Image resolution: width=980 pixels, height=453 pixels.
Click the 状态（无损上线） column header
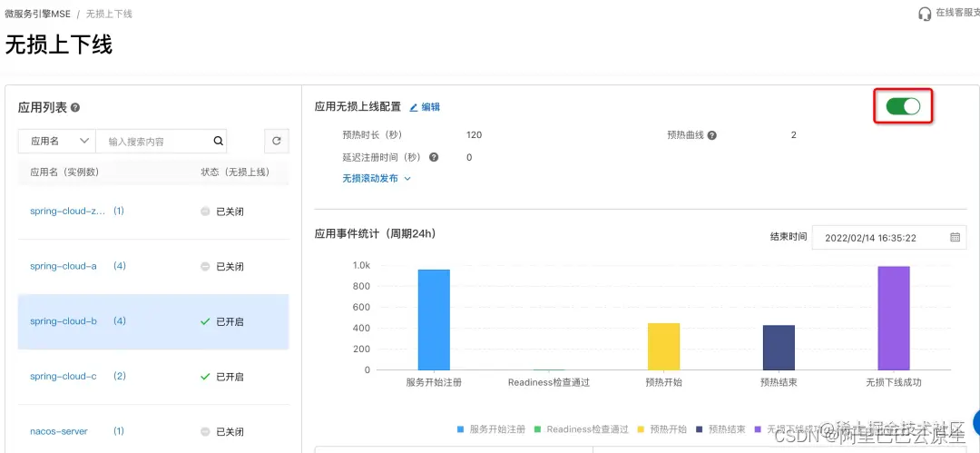point(235,172)
